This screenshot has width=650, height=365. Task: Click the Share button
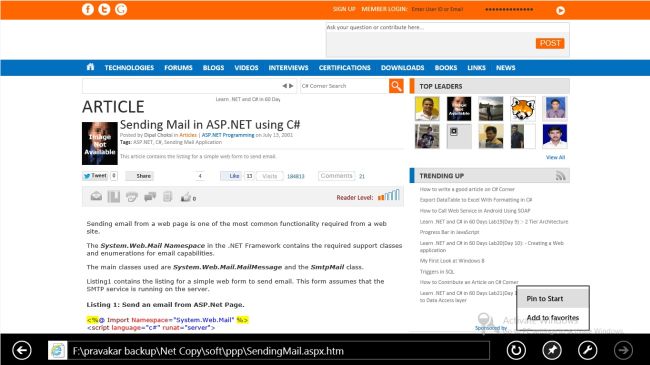coord(140,176)
